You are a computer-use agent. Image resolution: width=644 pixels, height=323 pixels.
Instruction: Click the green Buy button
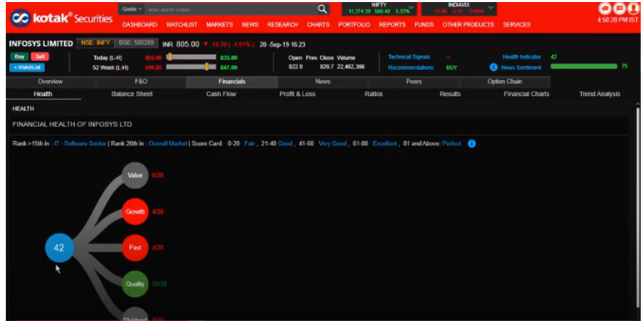click(x=19, y=57)
